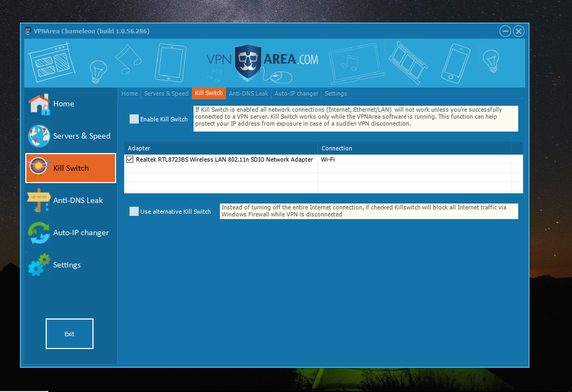
Task: Click the alternative Kill Switch description text
Action: coord(369,211)
